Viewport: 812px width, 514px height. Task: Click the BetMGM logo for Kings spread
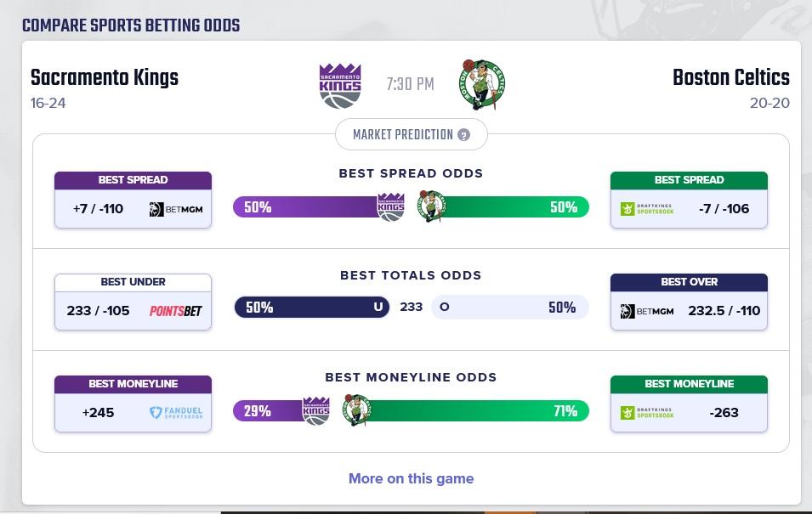[176, 209]
